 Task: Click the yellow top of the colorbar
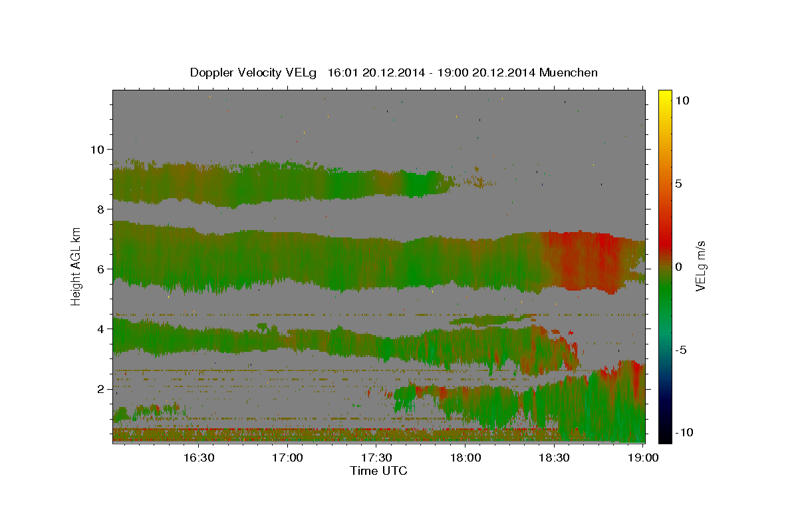coord(664,94)
